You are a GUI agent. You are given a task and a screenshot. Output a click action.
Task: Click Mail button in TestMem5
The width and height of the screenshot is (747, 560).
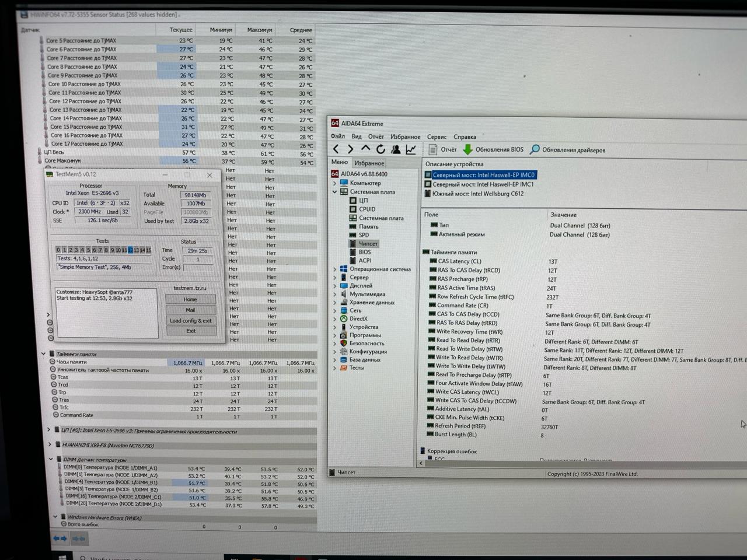[x=190, y=310]
